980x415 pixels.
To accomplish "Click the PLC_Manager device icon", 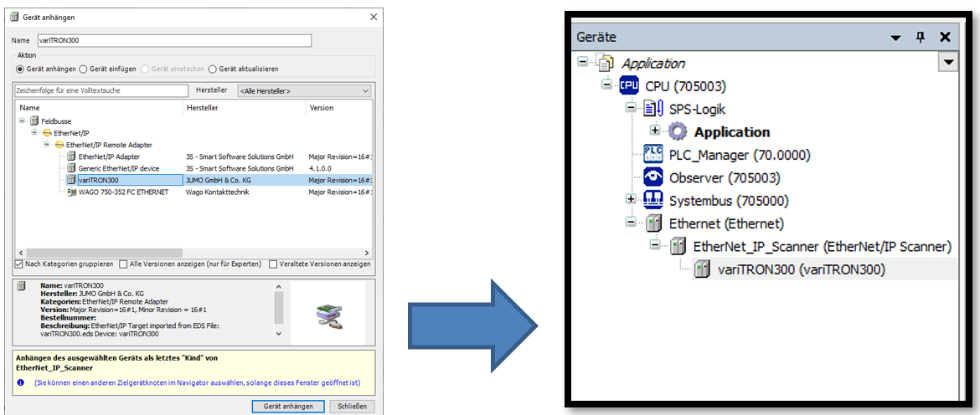I will [652, 155].
